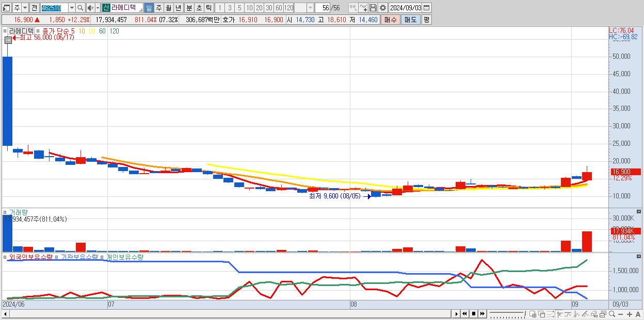
Task: Select the 월 monthly period toggle
Action: (168, 8)
